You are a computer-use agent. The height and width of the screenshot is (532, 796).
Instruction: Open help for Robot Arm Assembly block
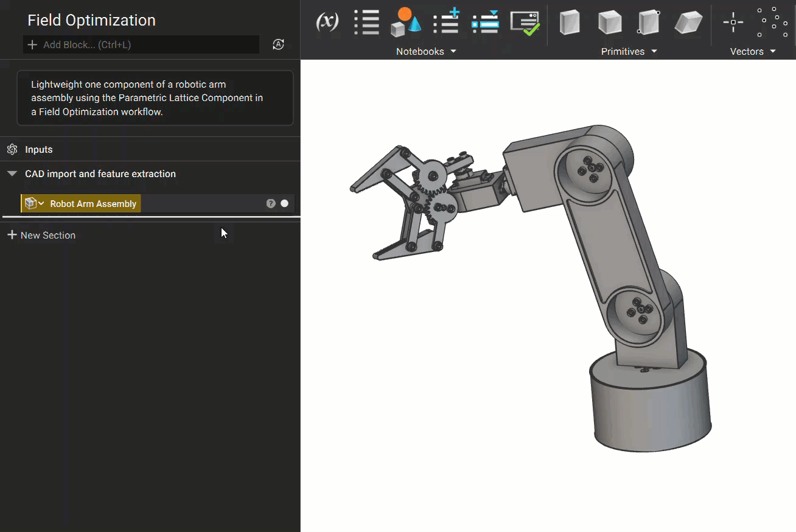coord(271,203)
